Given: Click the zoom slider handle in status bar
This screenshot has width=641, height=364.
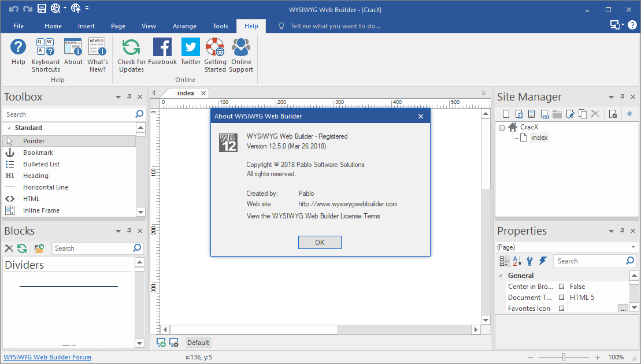Looking at the screenshot, I should tap(564, 357).
